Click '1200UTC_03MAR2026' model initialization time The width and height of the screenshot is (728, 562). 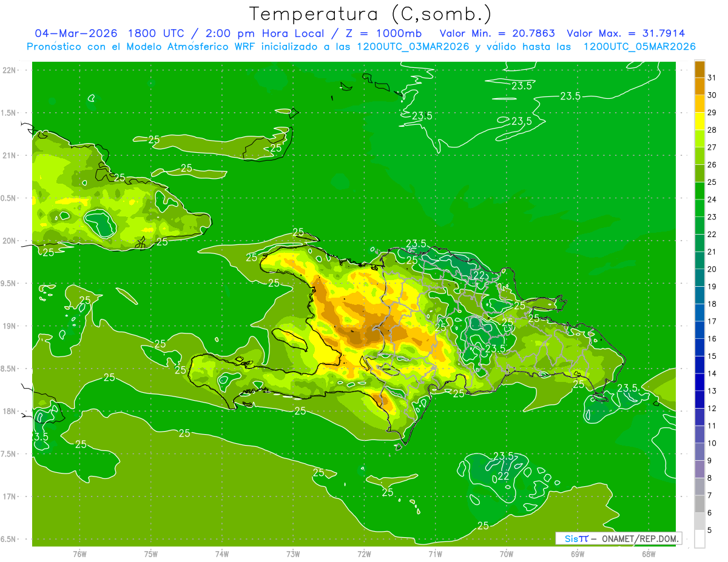point(413,47)
